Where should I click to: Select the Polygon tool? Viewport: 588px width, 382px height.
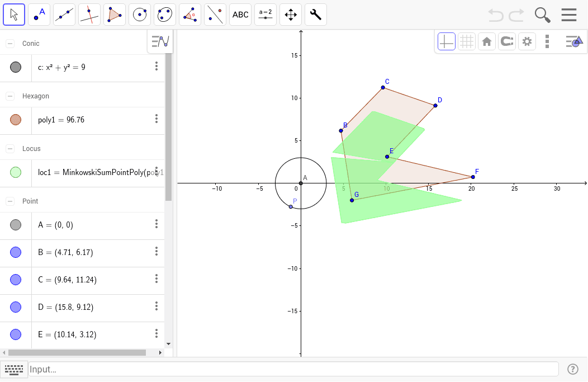[x=114, y=14]
